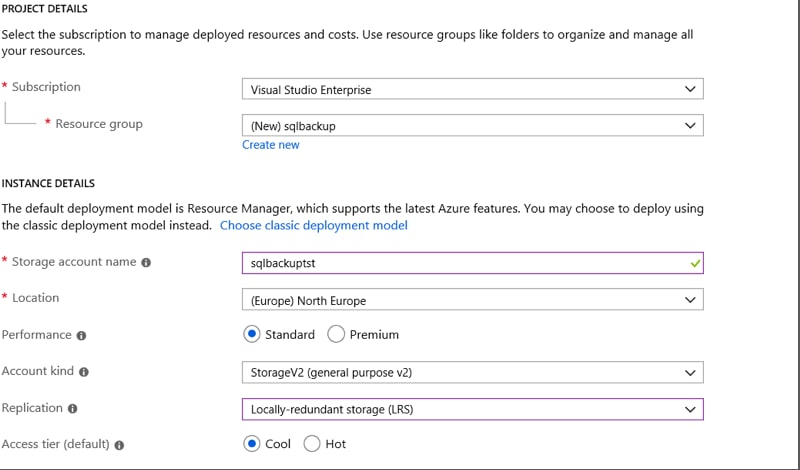Click inside Storage account name text field

(x=460, y=263)
